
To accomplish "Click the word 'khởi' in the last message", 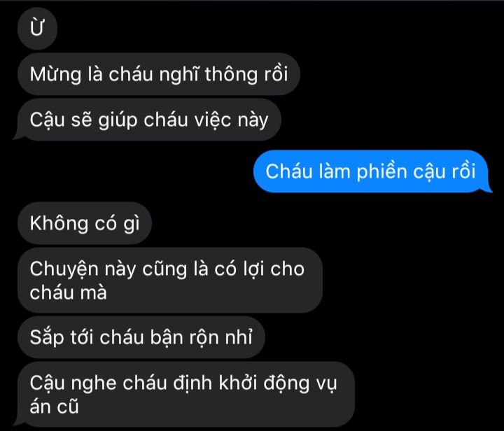I will (238, 383).
